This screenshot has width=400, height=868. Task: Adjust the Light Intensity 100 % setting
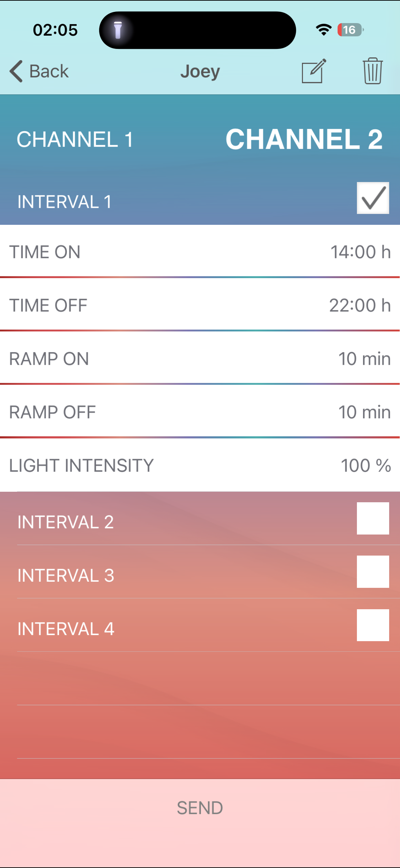(366, 465)
